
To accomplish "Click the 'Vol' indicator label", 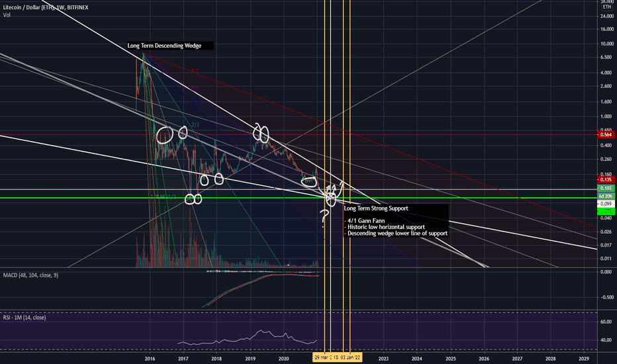I will (x=7, y=15).
